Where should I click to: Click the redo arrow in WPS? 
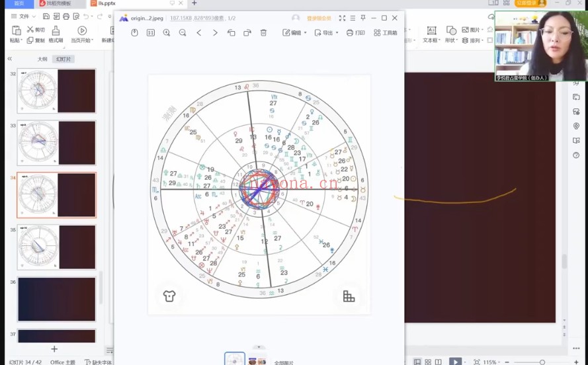click(100, 16)
